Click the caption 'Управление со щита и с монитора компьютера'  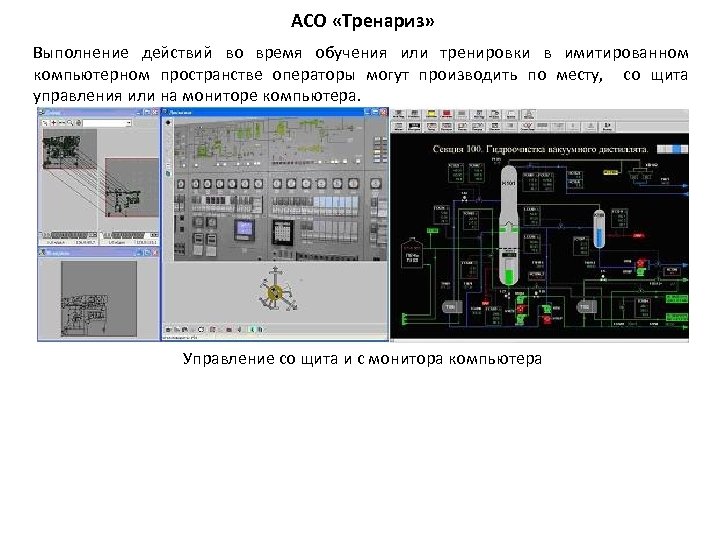[x=362, y=359]
